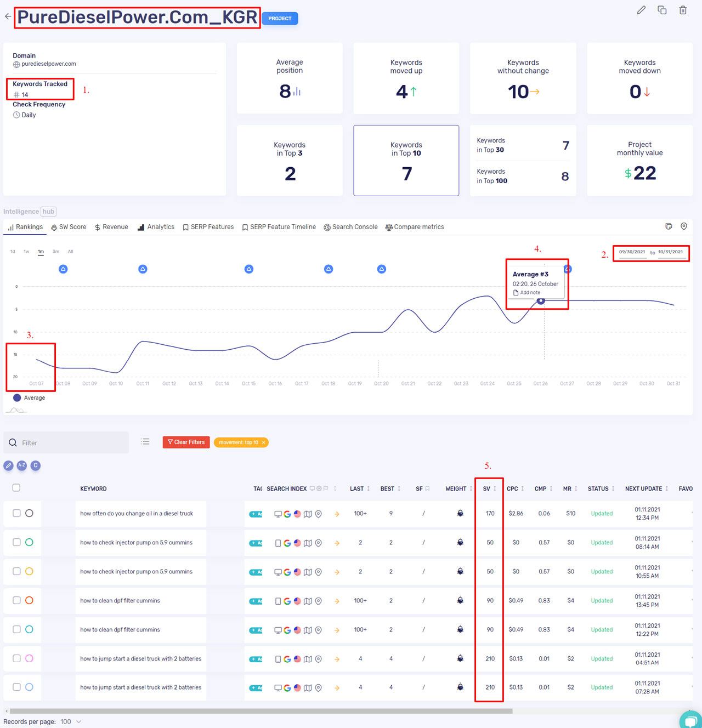Image resolution: width=702 pixels, height=728 pixels.
Task: Click the trash delete project icon
Action: [683, 10]
